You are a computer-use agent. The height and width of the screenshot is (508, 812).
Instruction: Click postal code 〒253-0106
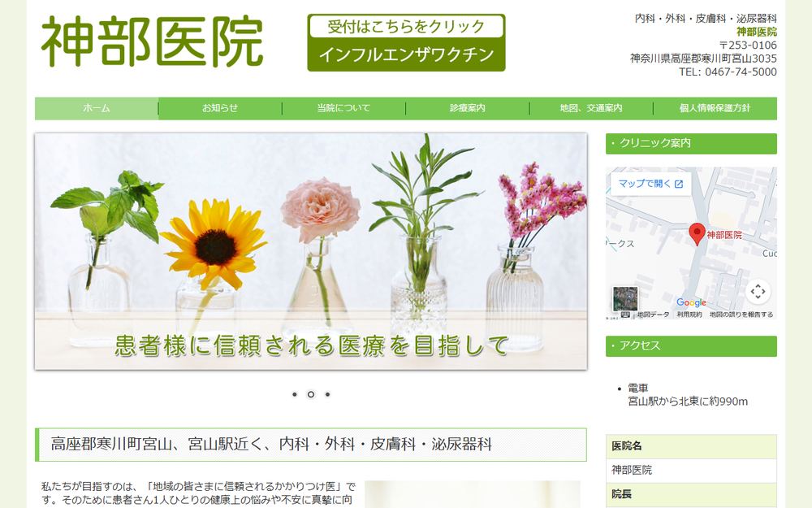749,45
